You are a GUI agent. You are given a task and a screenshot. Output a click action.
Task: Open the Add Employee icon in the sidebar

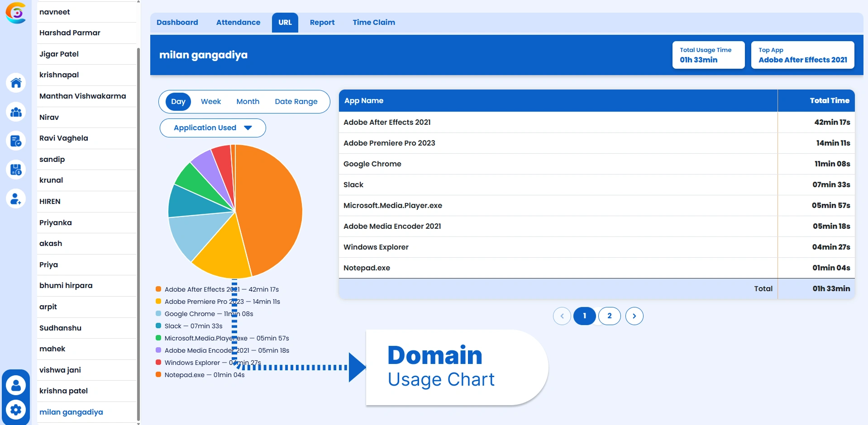(16, 199)
